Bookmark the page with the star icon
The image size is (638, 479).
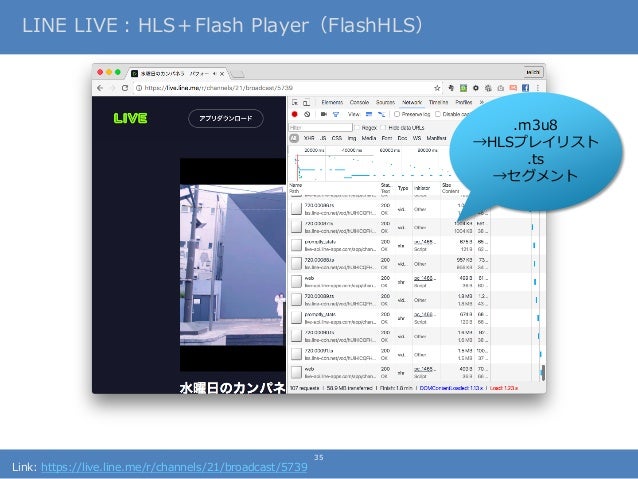437,88
